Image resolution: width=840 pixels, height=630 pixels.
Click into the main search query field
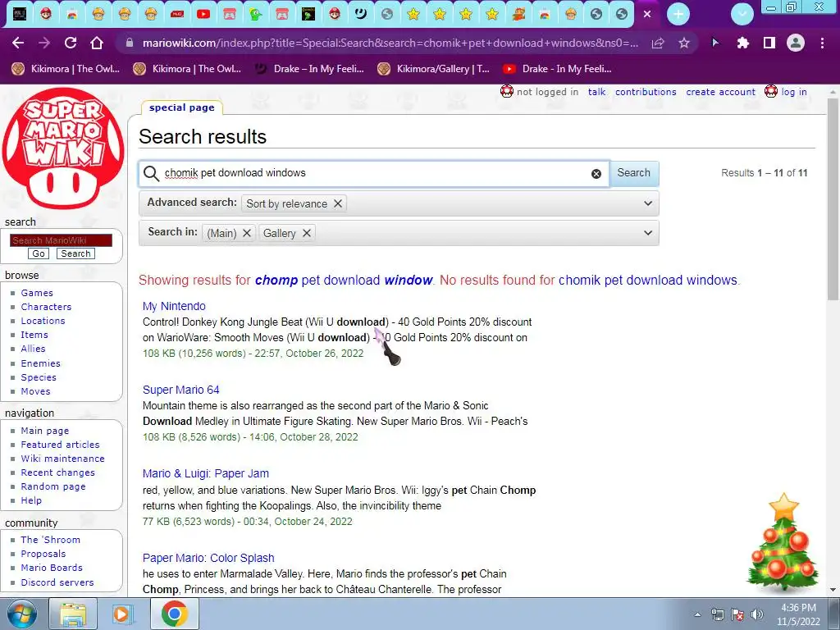point(375,173)
